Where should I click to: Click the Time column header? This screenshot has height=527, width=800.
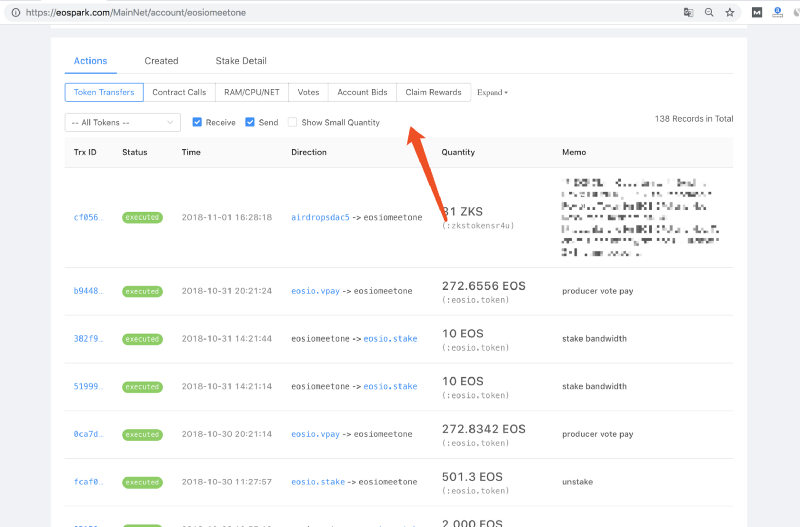(191, 152)
